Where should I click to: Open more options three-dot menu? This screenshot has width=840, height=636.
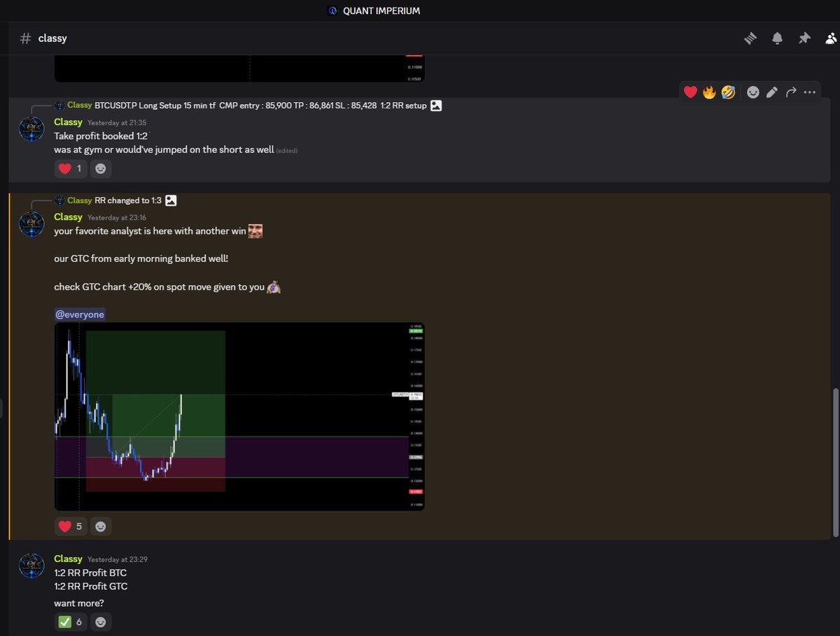point(810,92)
